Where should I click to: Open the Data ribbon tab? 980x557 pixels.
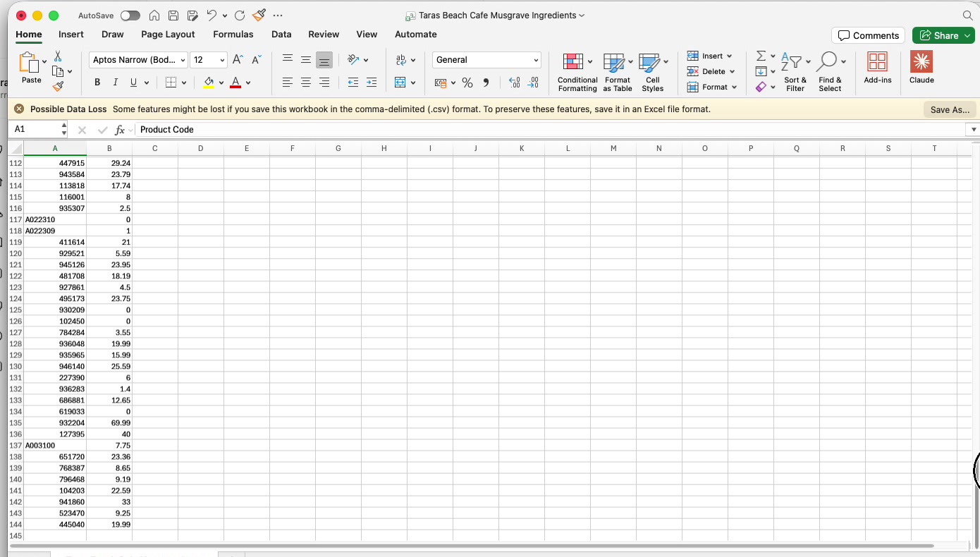pyautogui.click(x=281, y=34)
